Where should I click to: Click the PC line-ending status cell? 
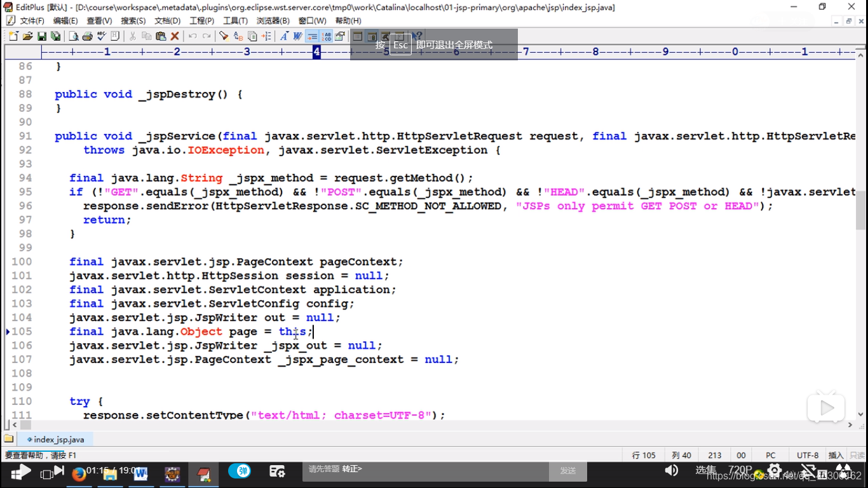[771, 455]
